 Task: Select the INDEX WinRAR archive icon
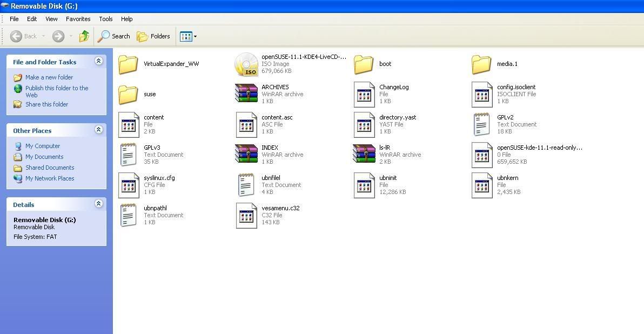(246, 153)
